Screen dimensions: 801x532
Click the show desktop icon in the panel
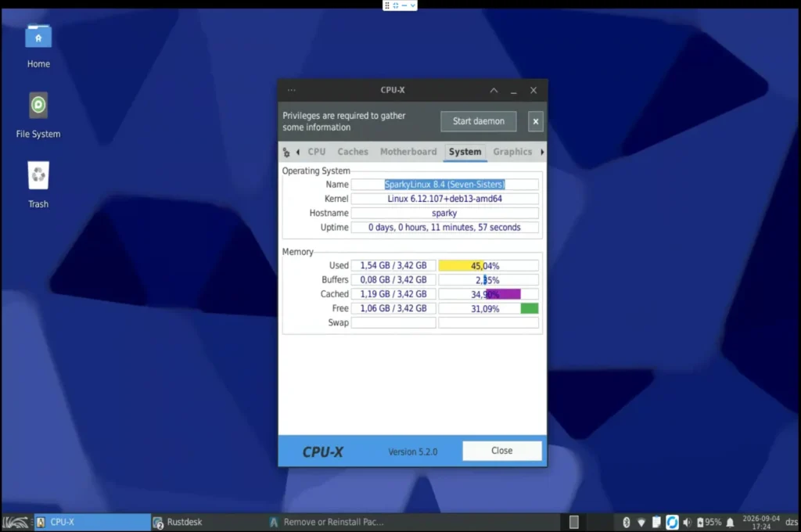click(573, 523)
